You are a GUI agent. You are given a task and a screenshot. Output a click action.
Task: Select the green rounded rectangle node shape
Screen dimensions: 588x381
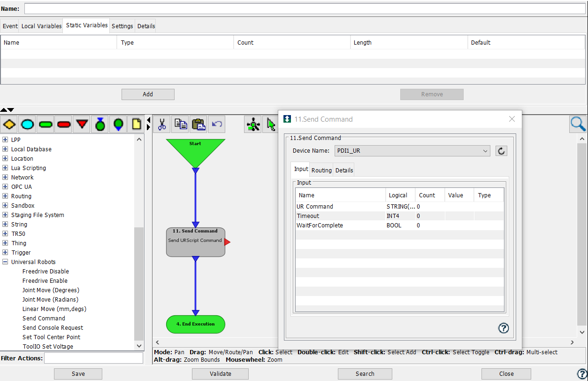pos(45,124)
